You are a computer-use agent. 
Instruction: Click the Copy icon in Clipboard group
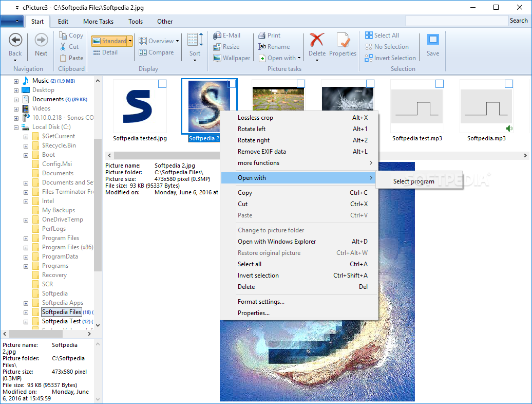[63, 35]
